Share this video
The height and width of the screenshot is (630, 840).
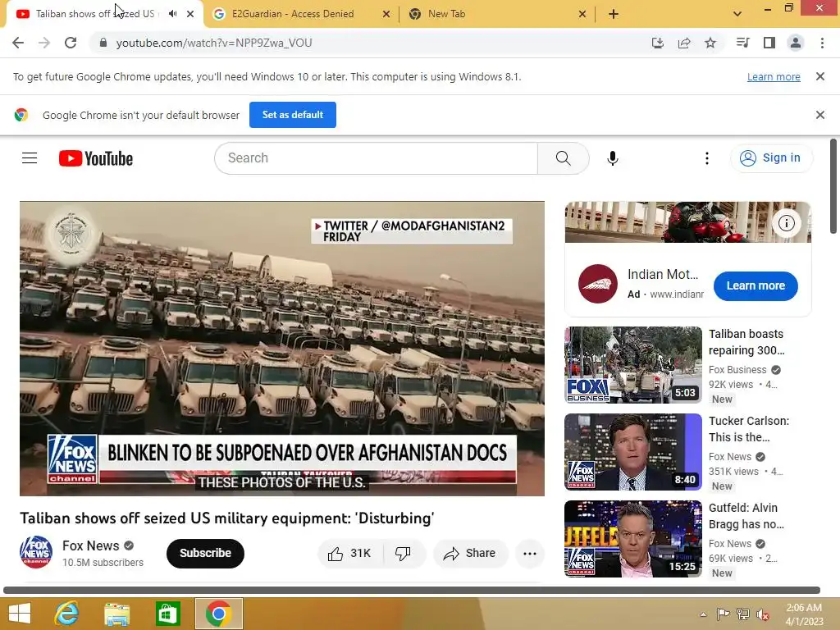pyautogui.click(x=470, y=554)
